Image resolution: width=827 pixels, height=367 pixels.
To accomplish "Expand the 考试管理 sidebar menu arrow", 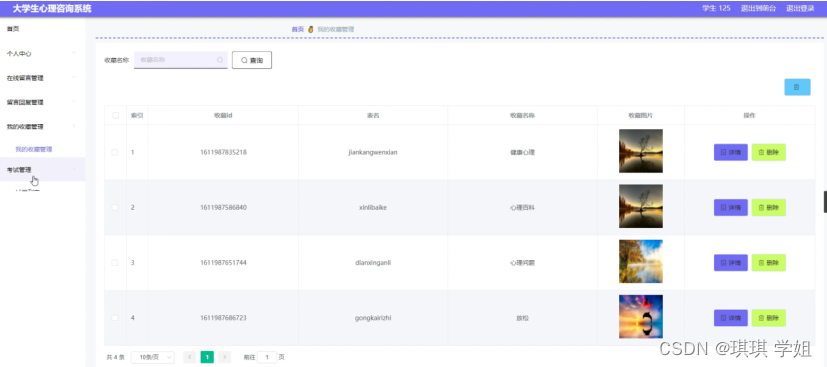I will (x=74, y=169).
